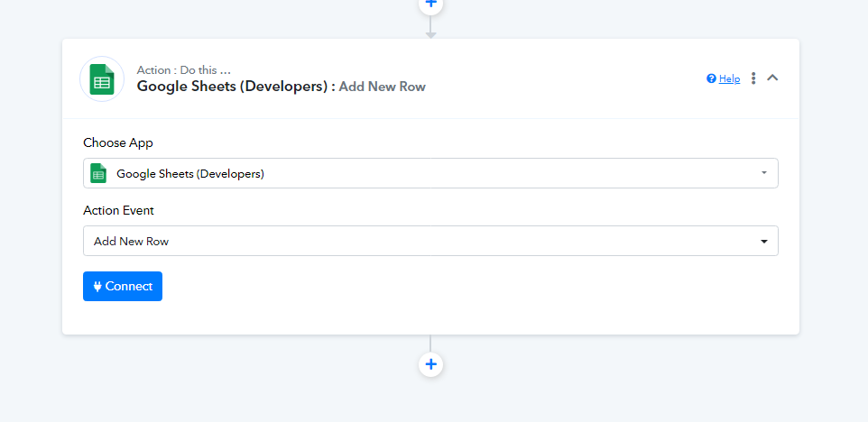The image size is (868, 422).
Task: Click the 'Google Sheets (Developers) :' header title
Action: coord(236,87)
